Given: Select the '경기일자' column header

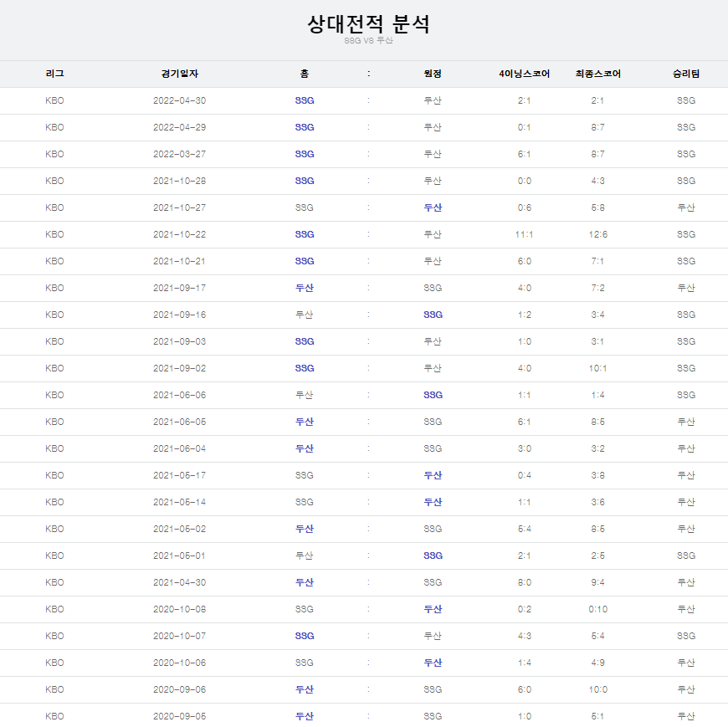Looking at the screenshot, I should (180, 74).
